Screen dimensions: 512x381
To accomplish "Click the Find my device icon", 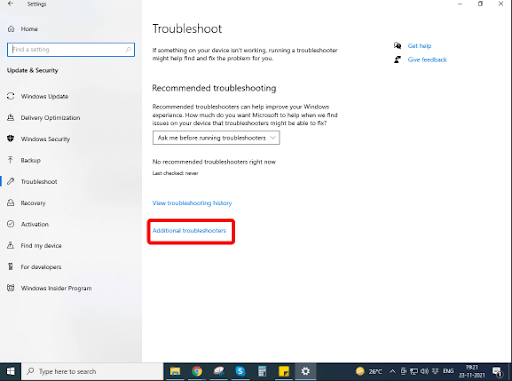I will (11, 245).
